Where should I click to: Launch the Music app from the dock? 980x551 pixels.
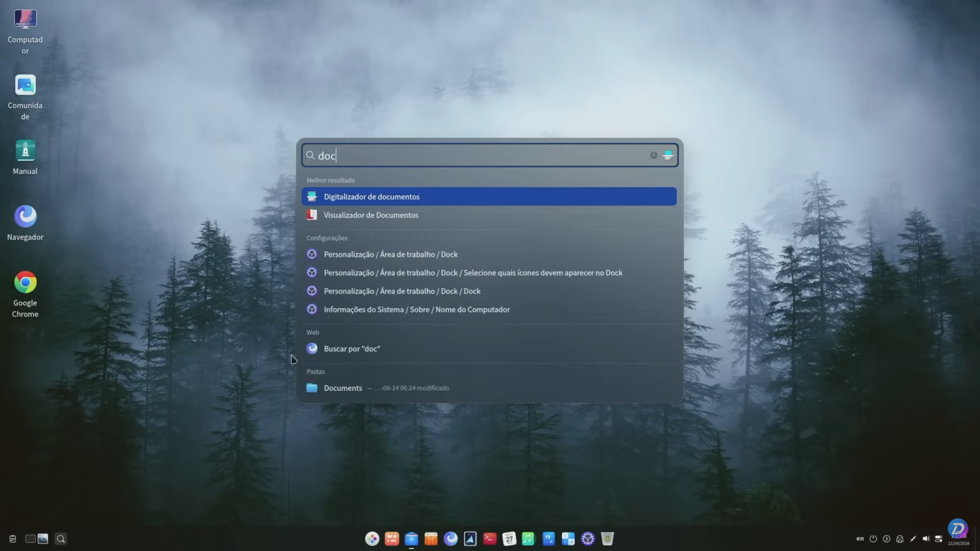click(x=528, y=539)
